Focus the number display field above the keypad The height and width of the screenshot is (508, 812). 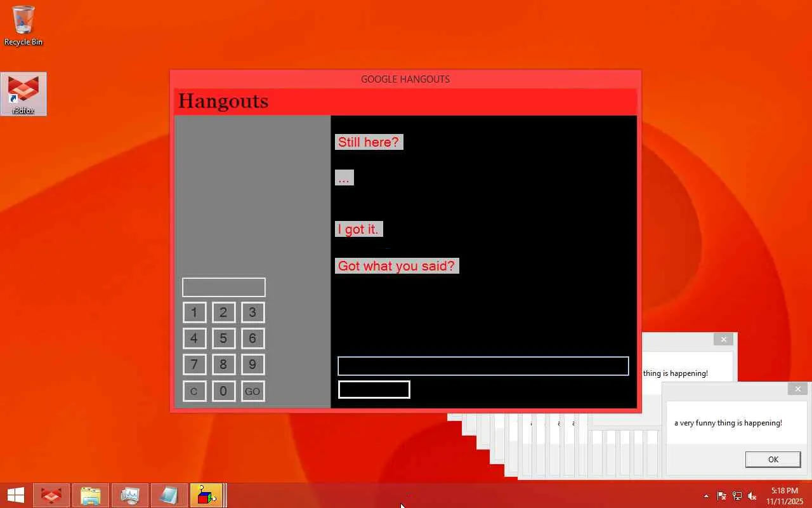coord(224,287)
